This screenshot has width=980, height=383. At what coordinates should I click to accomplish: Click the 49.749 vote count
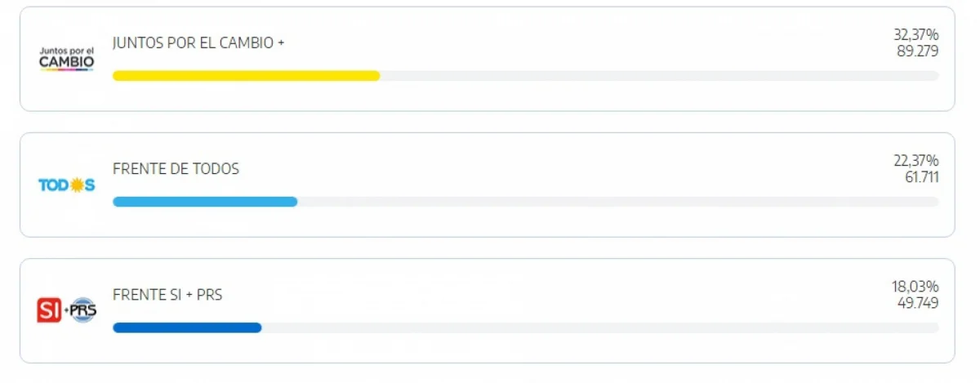(x=917, y=303)
